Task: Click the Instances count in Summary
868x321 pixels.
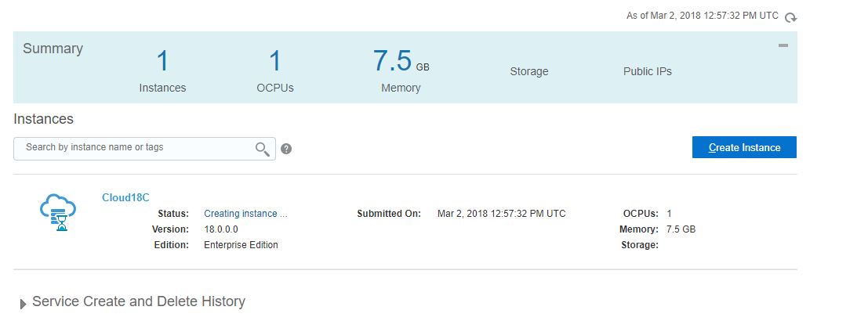Action: (x=162, y=62)
